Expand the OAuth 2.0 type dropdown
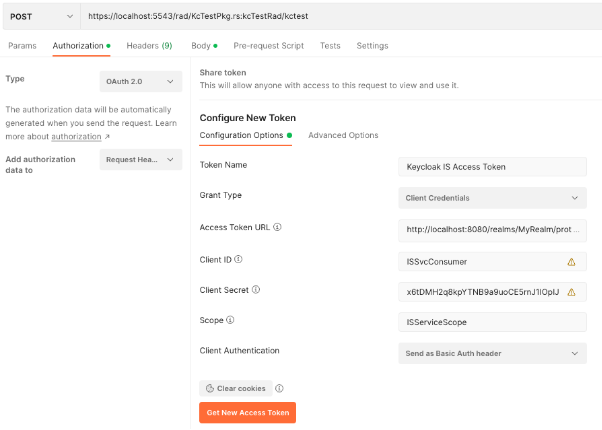The image size is (602, 430). point(141,81)
